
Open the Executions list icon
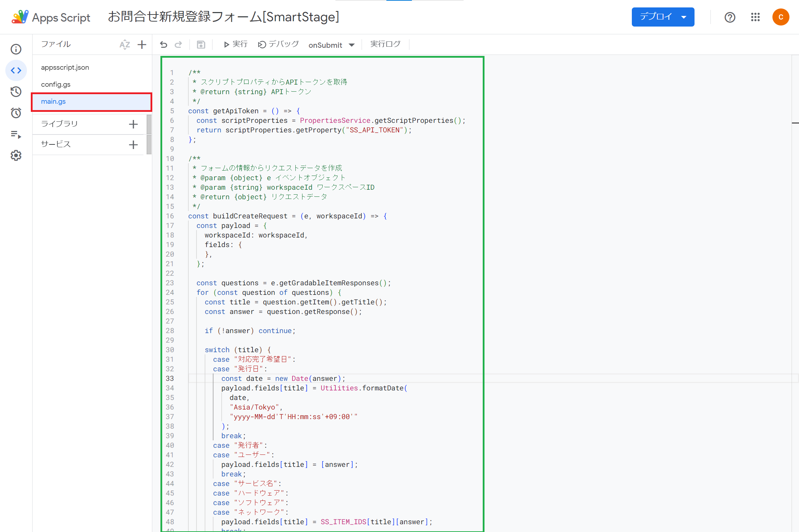pyautogui.click(x=16, y=135)
